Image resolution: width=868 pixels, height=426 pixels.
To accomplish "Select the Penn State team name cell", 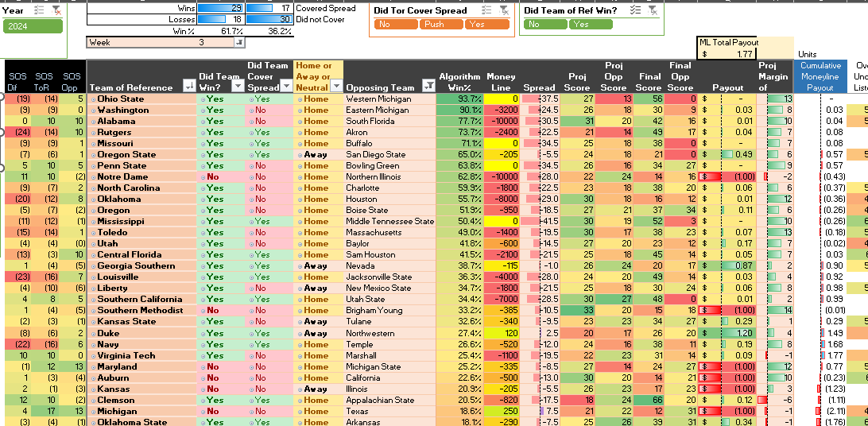I will [x=141, y=166].
